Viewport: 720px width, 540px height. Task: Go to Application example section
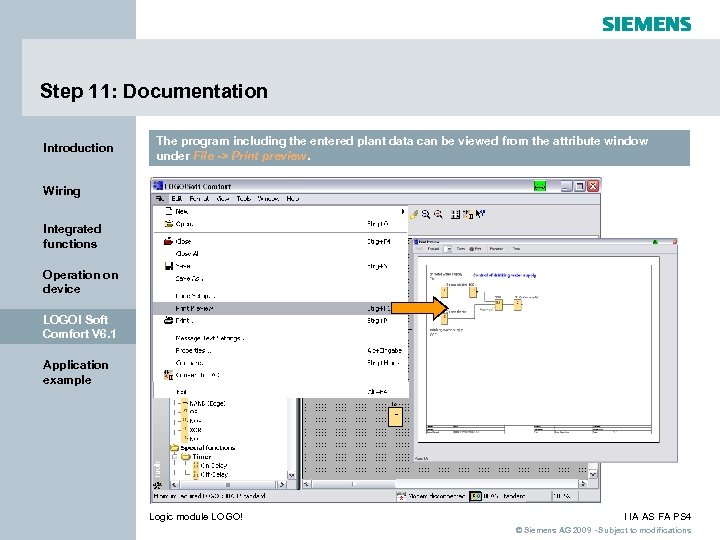click(75, 372)
